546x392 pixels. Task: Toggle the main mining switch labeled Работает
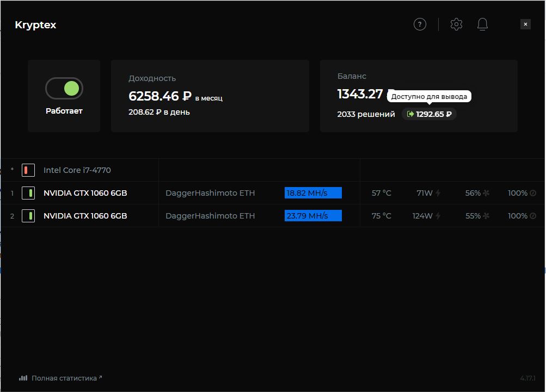pyautogui.click(x=64, y=88)
